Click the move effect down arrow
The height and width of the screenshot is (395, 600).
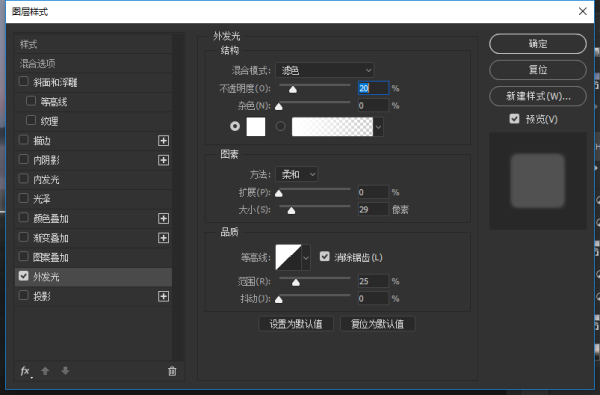coord(65,371)
